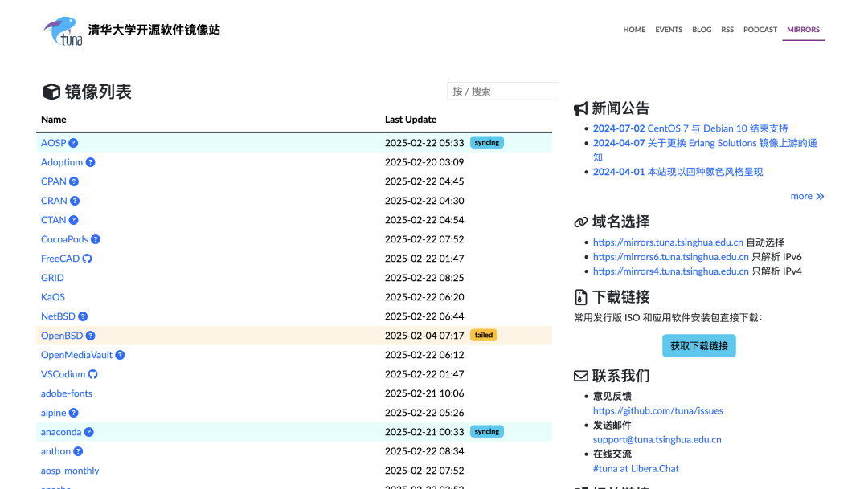The image size is (868, 489).
Task: Click the cube icon beside 镜像列表
Action: (51, 92)
